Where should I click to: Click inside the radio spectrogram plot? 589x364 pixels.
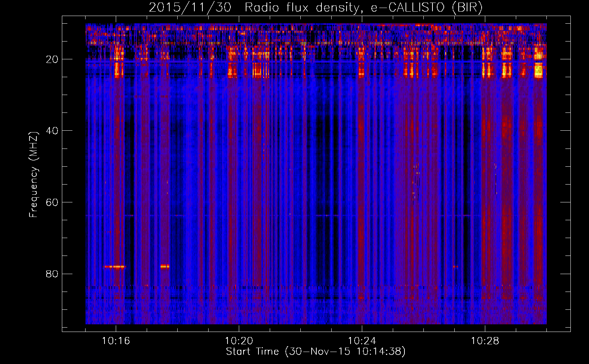pyautogui.click(x=316, y=174)
